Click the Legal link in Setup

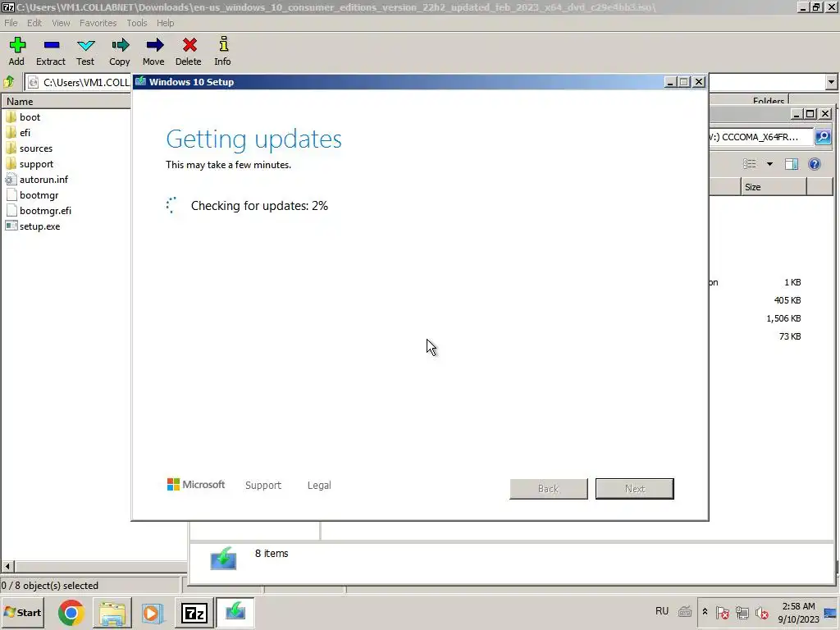coord(319,486)
